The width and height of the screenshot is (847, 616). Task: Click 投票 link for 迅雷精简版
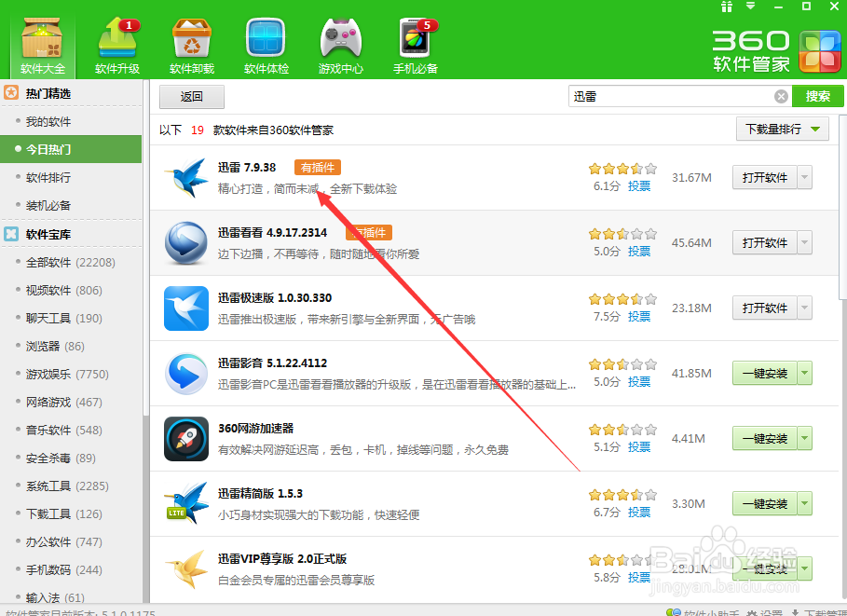pyautogui.click(x=639, y=513)
